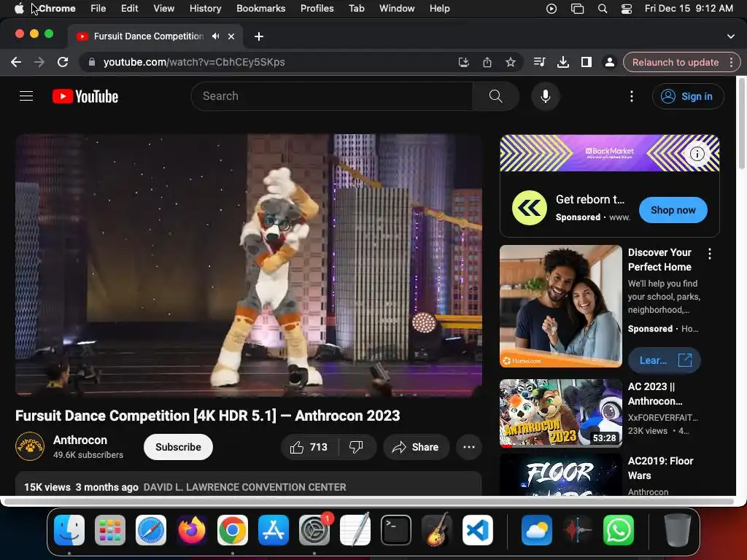
Task: Open the tab search chevron
Action: (730, 36)
